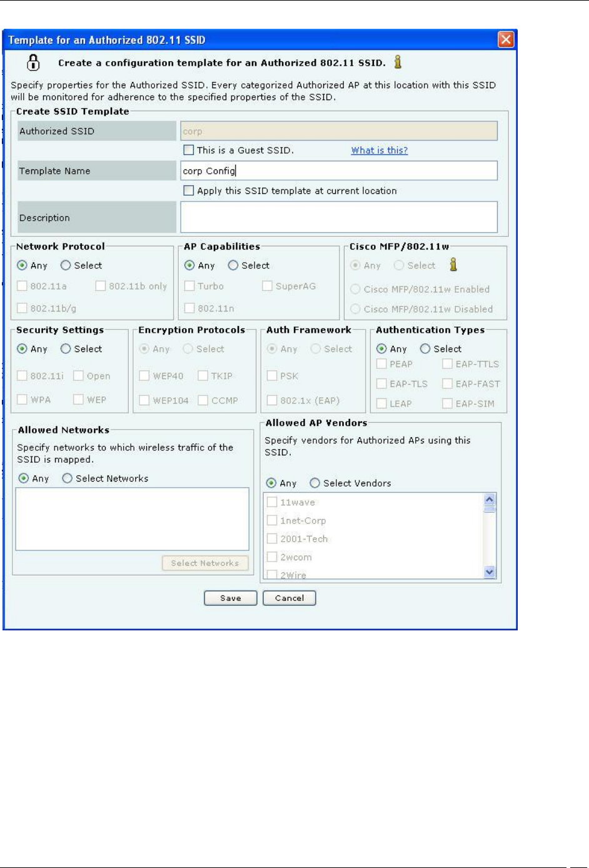The width and height of the screenshot is (589, 868).
Task: Check the EAP-TLS authentication box
Action: pos(381,384)
